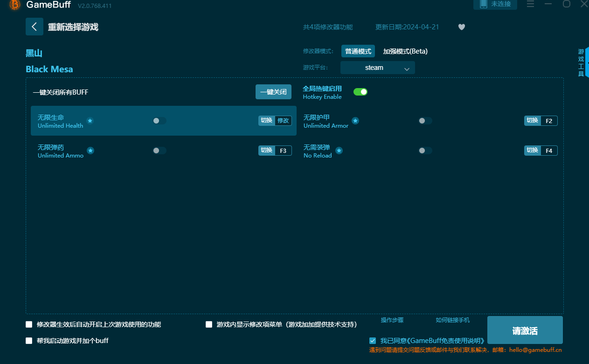Open the 操作步骤 link

point(392,320)
